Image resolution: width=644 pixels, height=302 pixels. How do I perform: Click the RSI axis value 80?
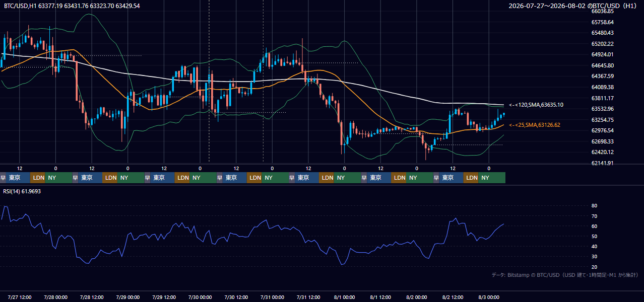[x=594, y=206]
